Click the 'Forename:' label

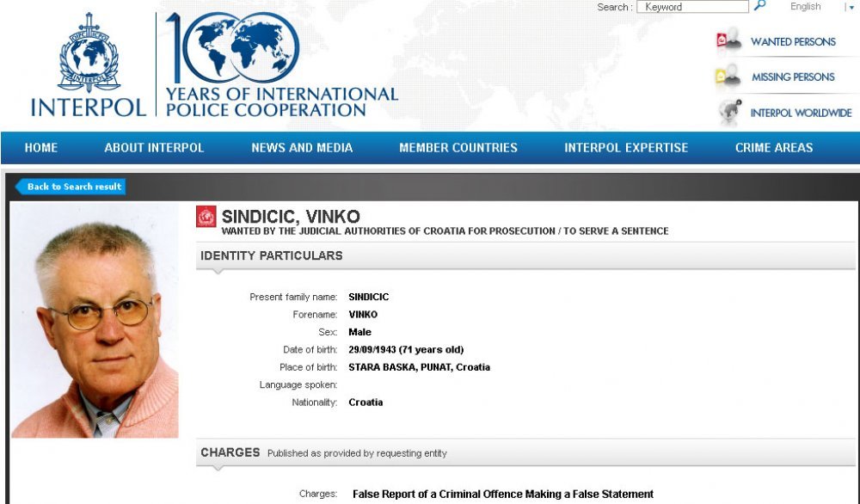[316, 314]
